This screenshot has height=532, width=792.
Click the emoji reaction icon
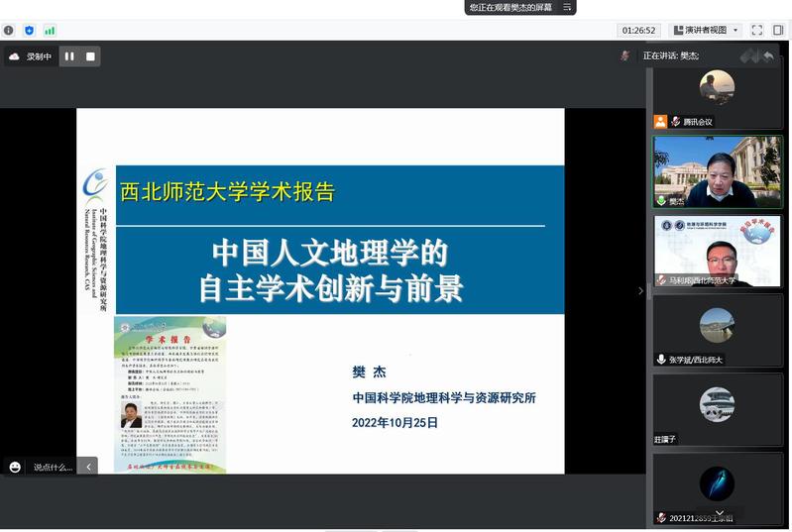coord(15,467)
